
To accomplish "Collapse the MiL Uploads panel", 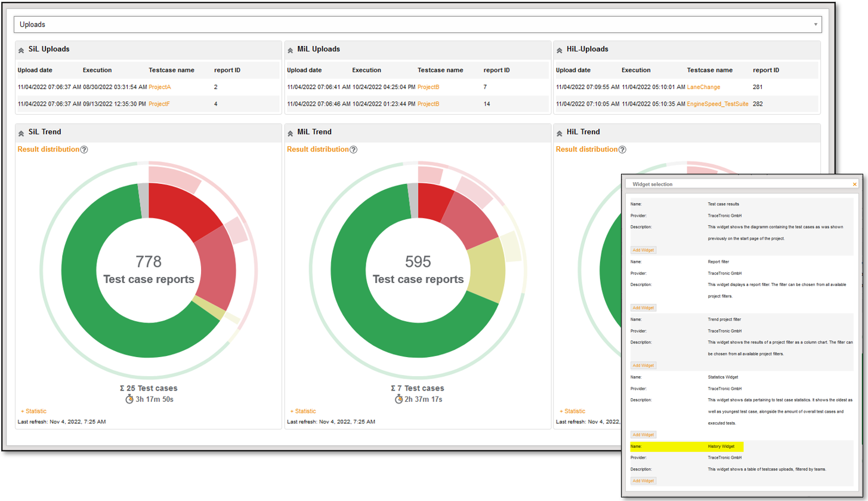I will tap(290, 49).
